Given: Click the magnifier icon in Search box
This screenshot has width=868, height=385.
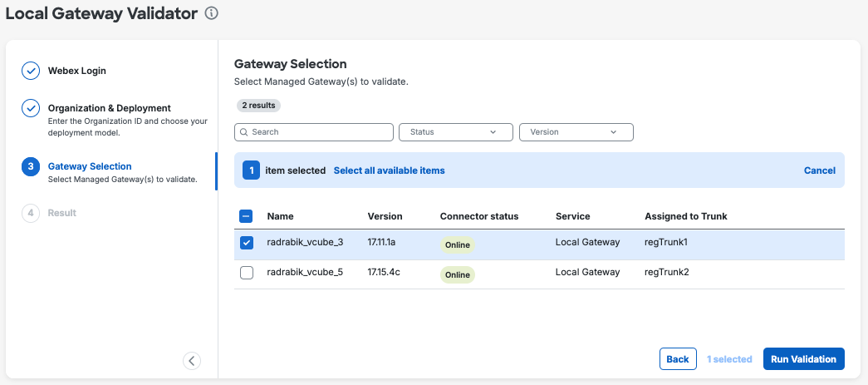Looking at the screenshot, I should (x=244, y=132).
